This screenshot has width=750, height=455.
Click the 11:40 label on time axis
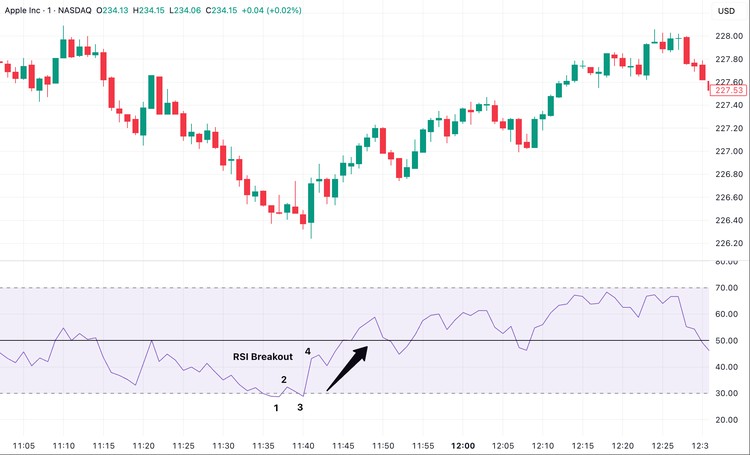304,444
